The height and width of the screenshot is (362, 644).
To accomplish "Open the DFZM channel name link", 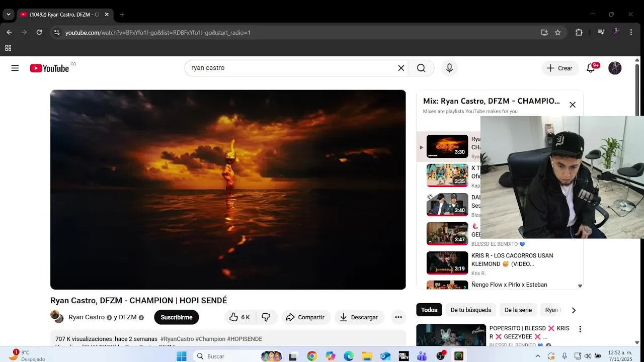I will tap(128, 317).
